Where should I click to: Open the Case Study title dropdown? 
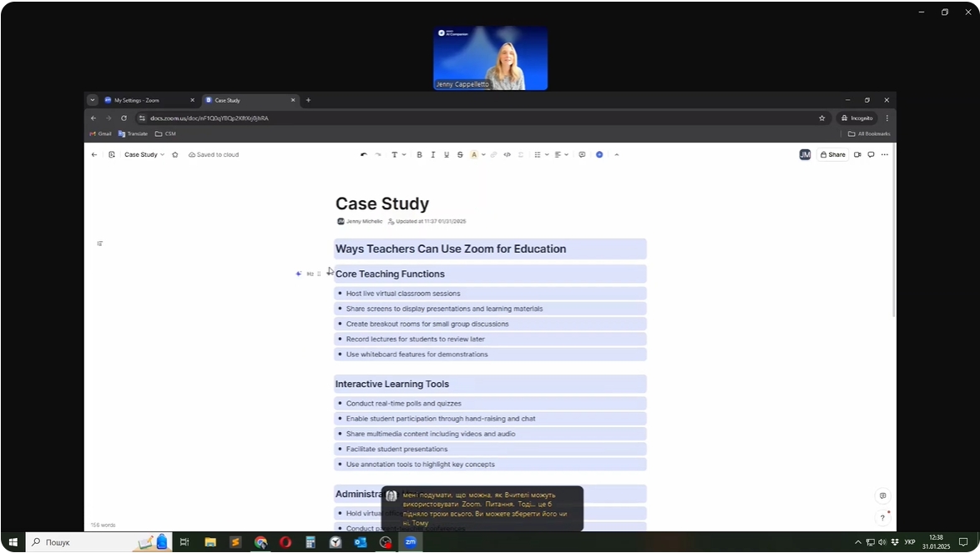(x=144, y=155)
